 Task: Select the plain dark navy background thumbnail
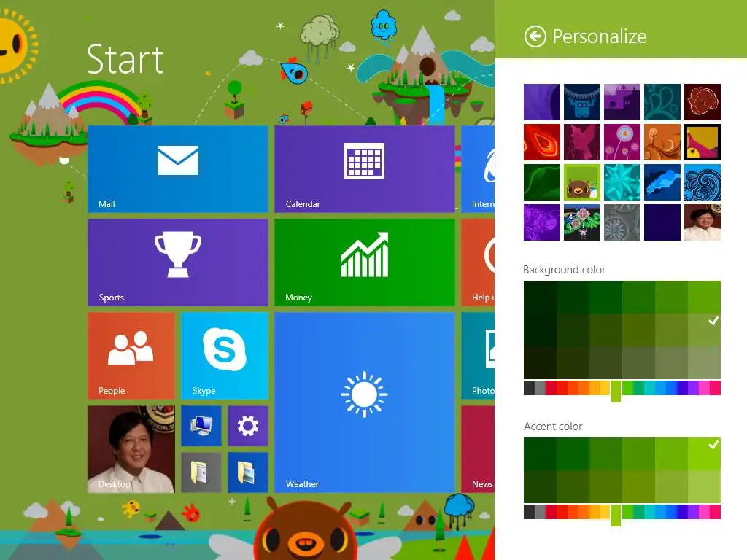pyautogui.click(x=662, y=222)
